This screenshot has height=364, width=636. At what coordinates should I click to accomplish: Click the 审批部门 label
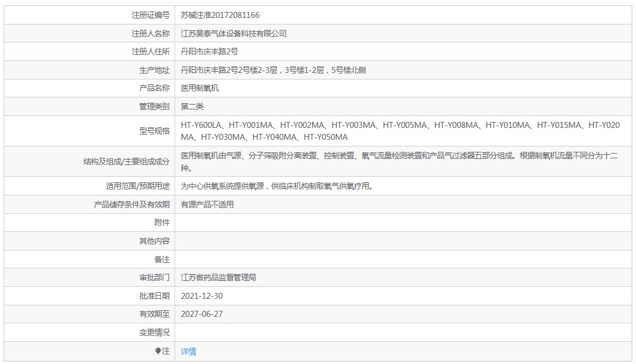point(154,277)
